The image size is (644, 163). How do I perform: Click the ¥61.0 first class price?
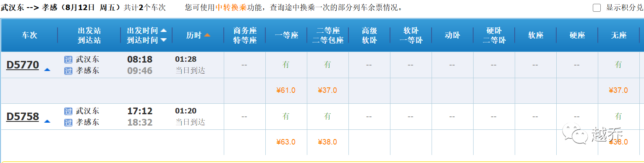[x=286, y=90]
